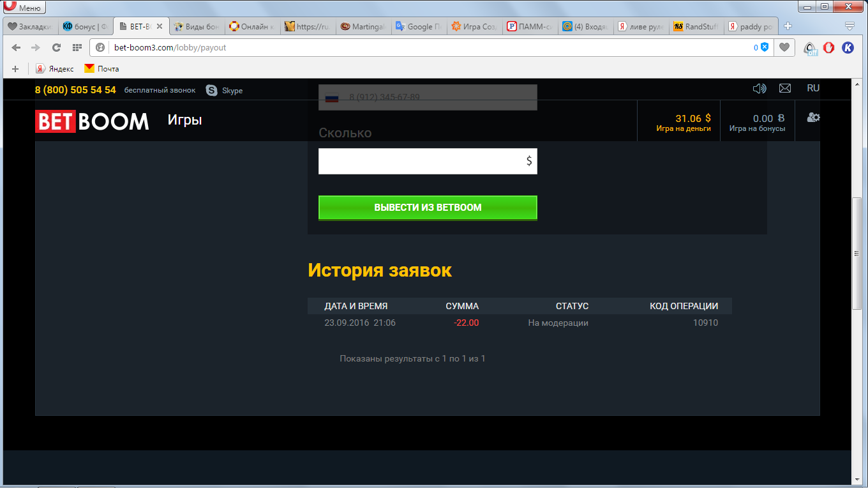Open the Игры menu item
This screenshot has height=488, width=868.
tap(185, 120)
